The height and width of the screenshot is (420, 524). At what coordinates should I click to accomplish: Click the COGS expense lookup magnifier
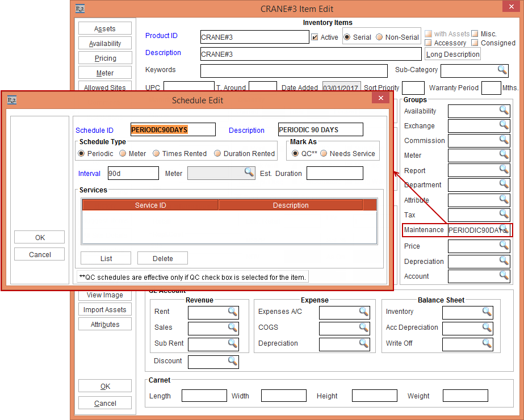tap(363, 327)
